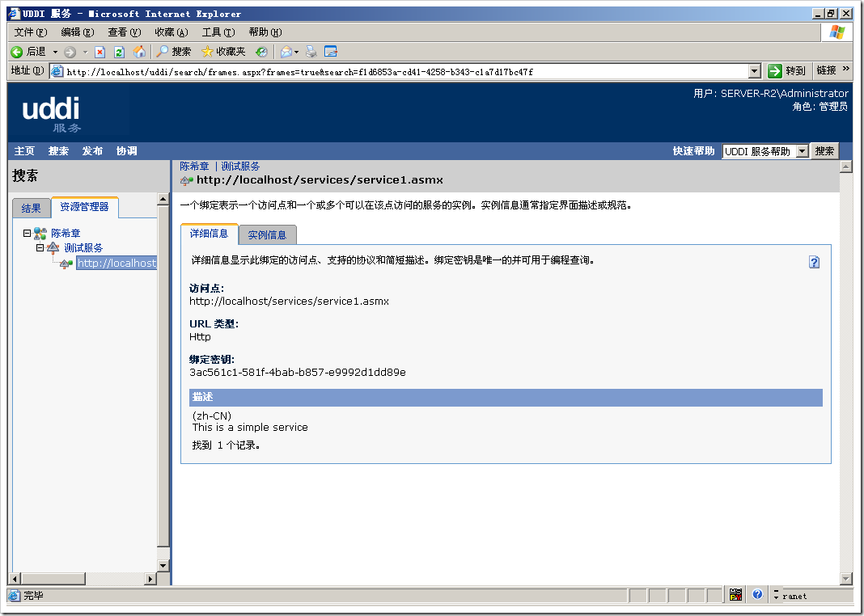Click the 搜索 button beside quick help
The image size is (864, 616).
[x=825, y=151]
